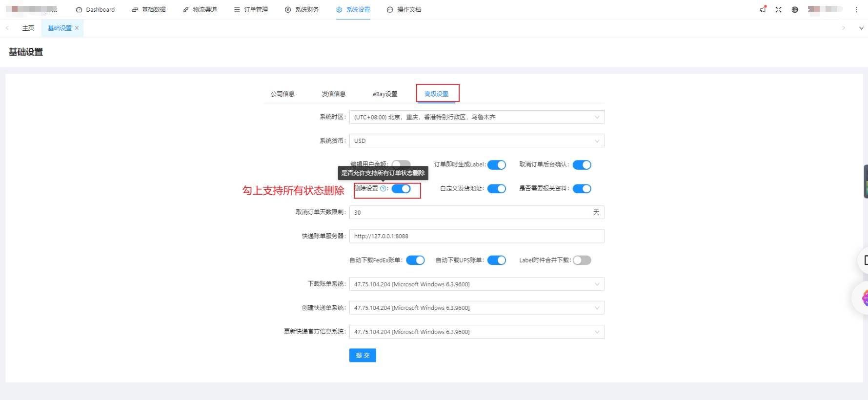Switch to the 发信信息 tab

pyautogui.click(x=334, y=94)
